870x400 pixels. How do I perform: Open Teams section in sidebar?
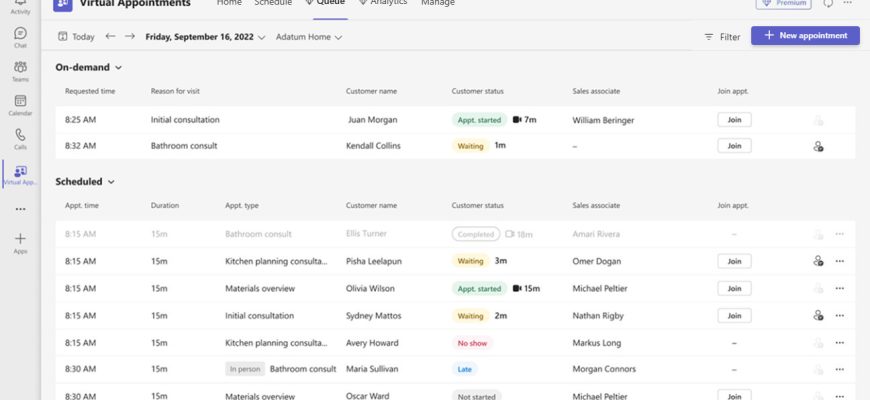(21, 71)
